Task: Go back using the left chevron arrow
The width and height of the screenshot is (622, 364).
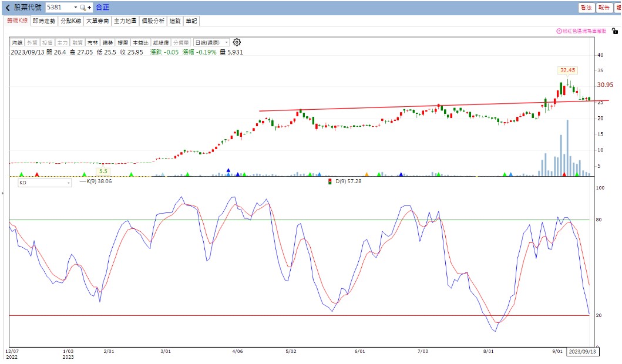Action: point(8,8)
